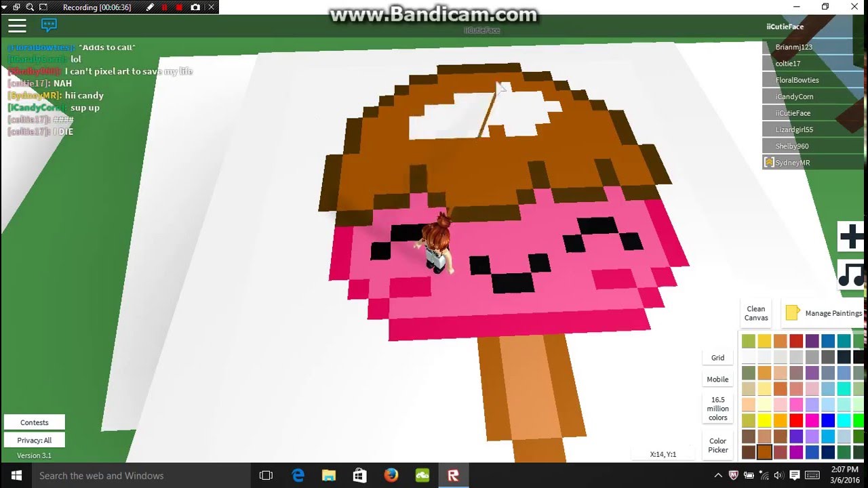Click the Clean Canvas button

click(x=756, y=313)
